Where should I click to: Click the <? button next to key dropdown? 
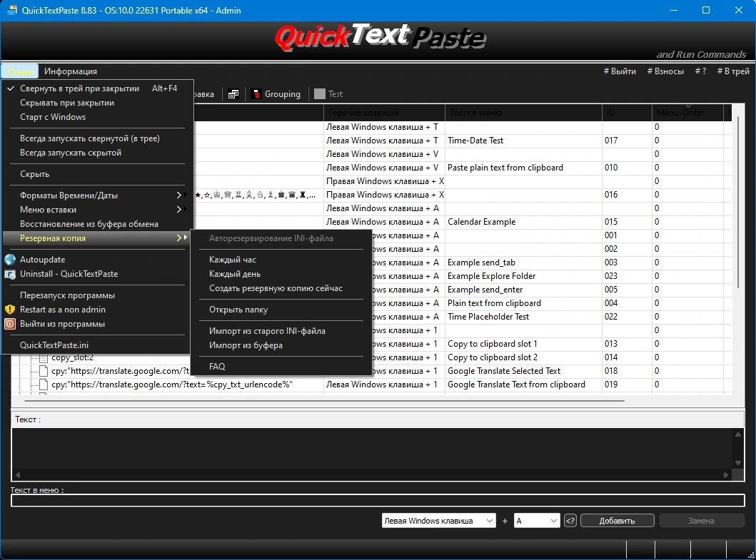(x=570, y=521)
